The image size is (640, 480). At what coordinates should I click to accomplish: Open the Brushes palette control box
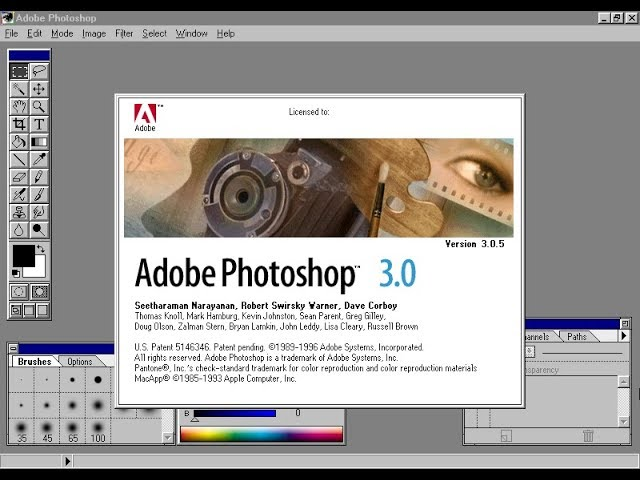pos(13,349)
